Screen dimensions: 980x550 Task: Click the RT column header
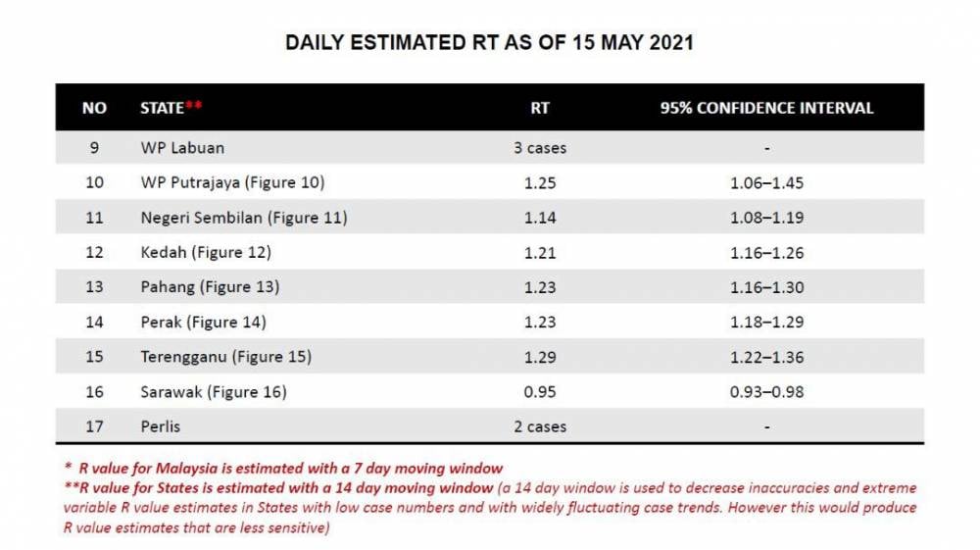pyautogui.click(x=540, y=108)
